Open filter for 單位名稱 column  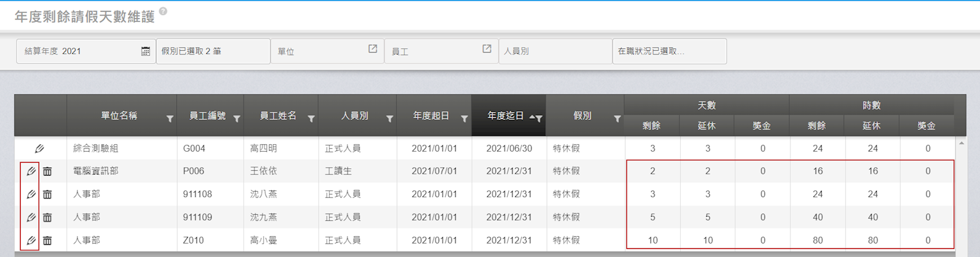[170, 119]
